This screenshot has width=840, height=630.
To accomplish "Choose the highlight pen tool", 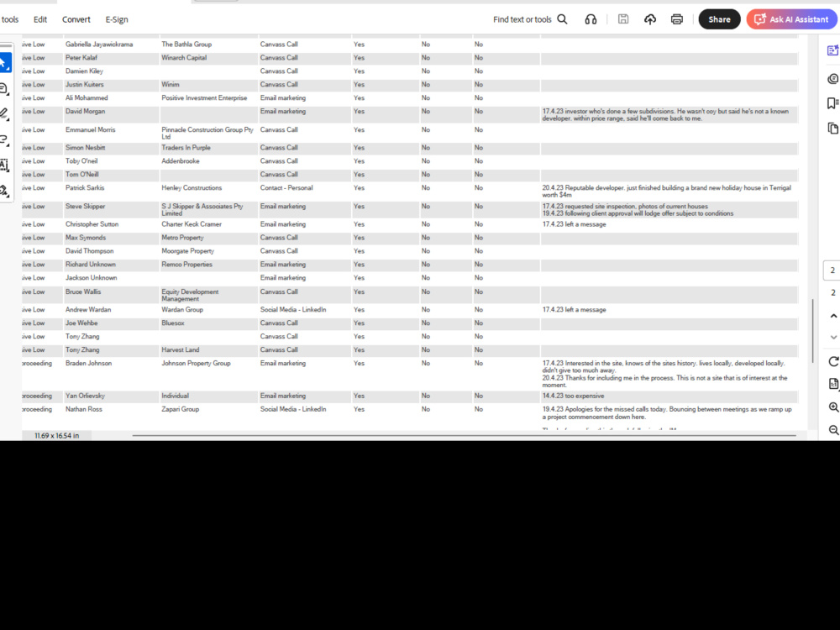I will [x=4, y=113].
